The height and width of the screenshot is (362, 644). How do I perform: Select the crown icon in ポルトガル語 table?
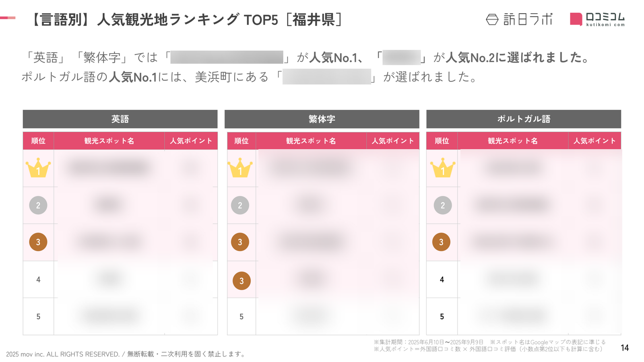point(442,168)
